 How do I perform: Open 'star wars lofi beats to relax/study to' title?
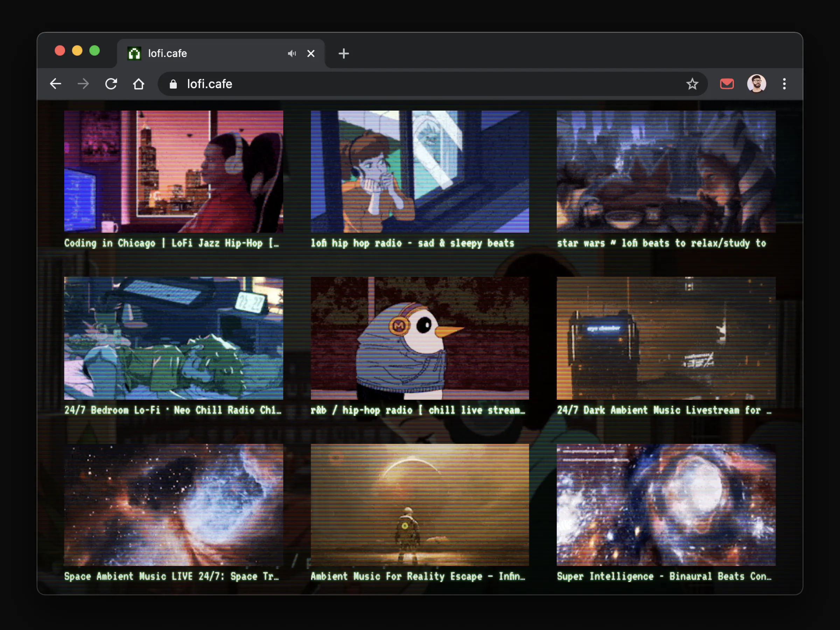point(661,243)
